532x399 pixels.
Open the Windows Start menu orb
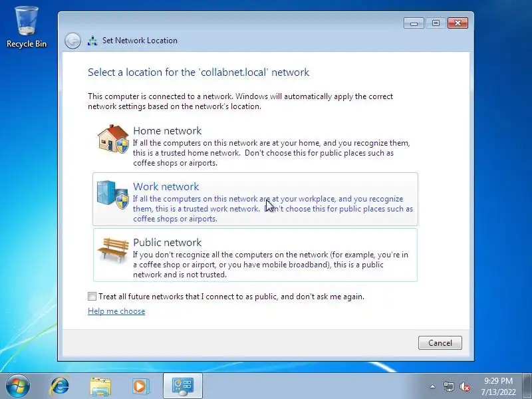click(18, 386)
